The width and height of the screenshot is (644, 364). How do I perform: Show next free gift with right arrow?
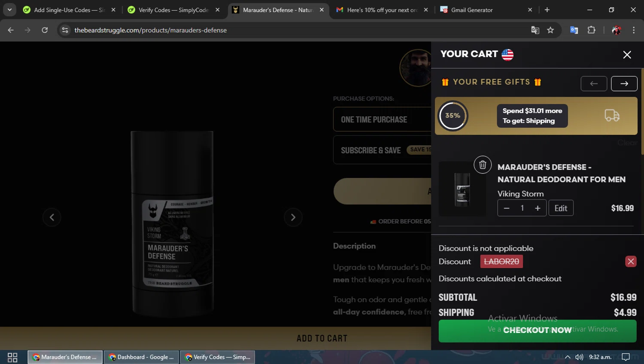click(624, 83)
